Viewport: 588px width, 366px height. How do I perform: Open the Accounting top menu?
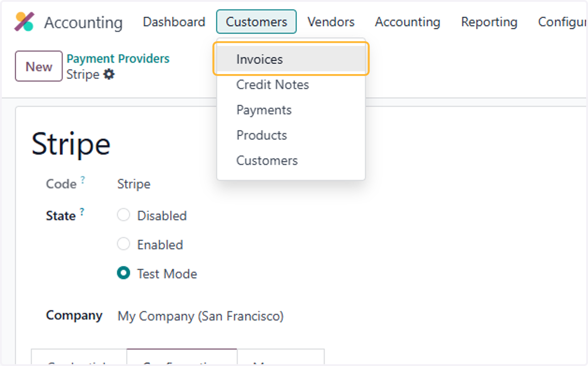coord(408,22)
